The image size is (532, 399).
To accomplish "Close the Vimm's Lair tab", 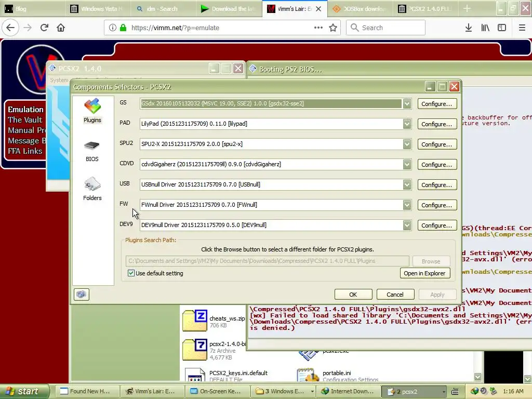I will tap(318, 9).
